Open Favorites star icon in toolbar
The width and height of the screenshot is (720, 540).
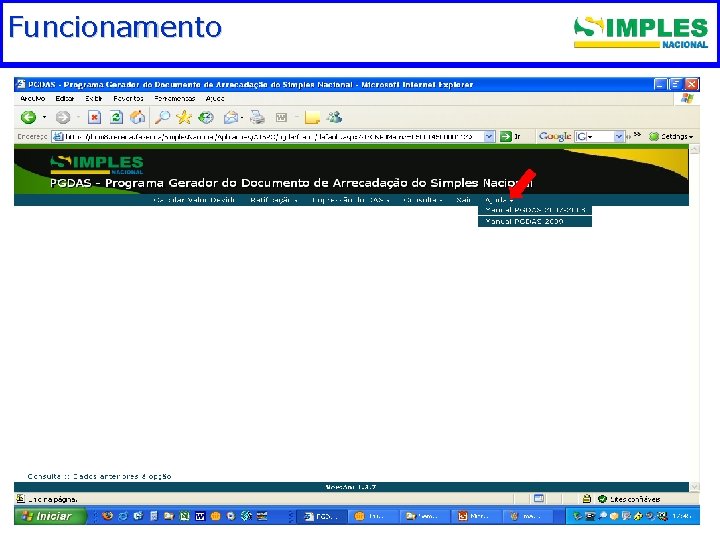(184, 118)
